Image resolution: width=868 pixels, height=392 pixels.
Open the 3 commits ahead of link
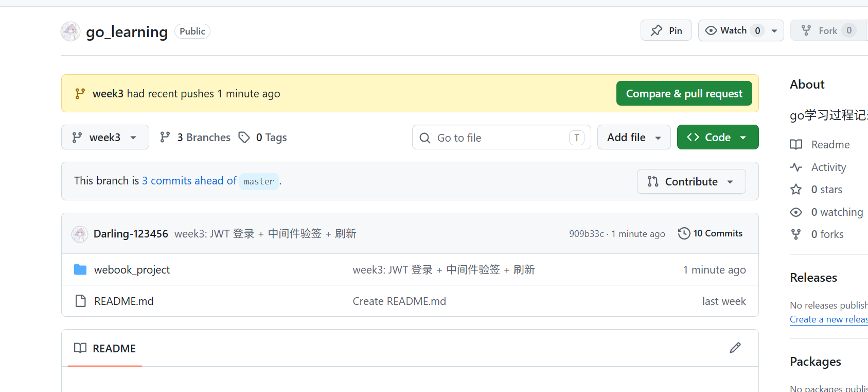(189, 181)
